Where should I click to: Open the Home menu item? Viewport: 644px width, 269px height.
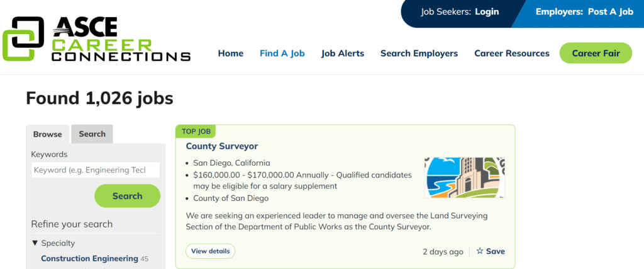230,54
